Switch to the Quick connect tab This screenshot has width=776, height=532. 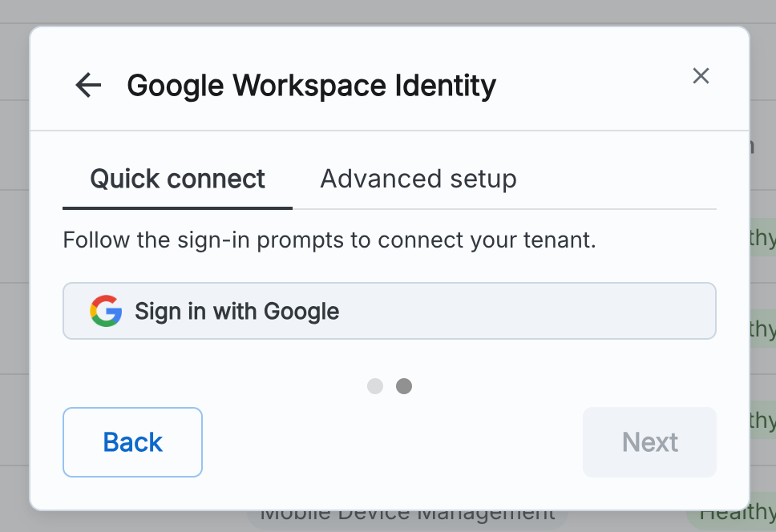point(177,179)
